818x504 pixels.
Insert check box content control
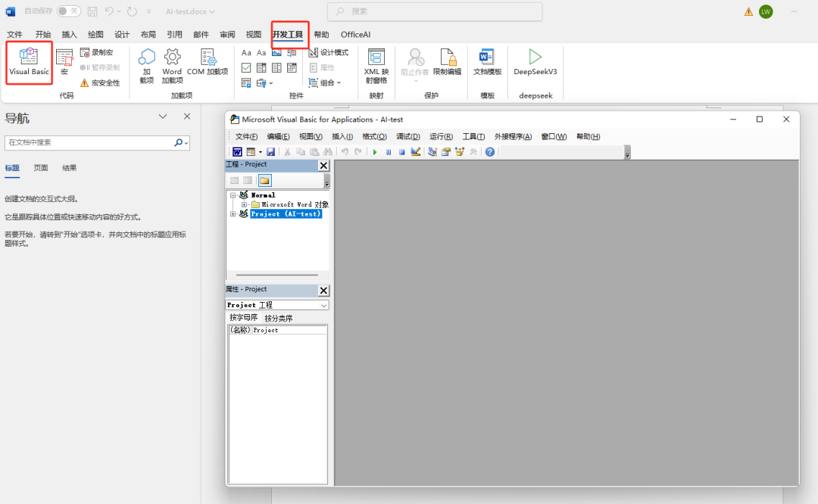tap(246, 68)
